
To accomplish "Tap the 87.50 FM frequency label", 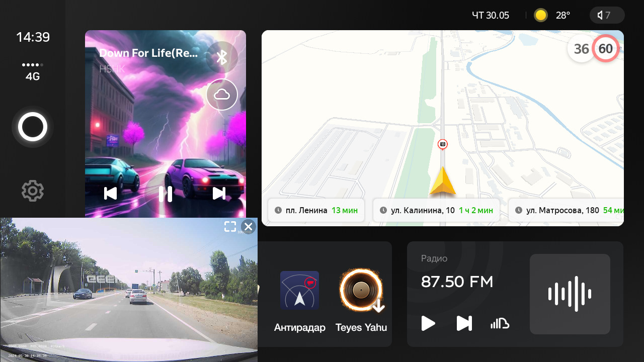I will [457, 282].
